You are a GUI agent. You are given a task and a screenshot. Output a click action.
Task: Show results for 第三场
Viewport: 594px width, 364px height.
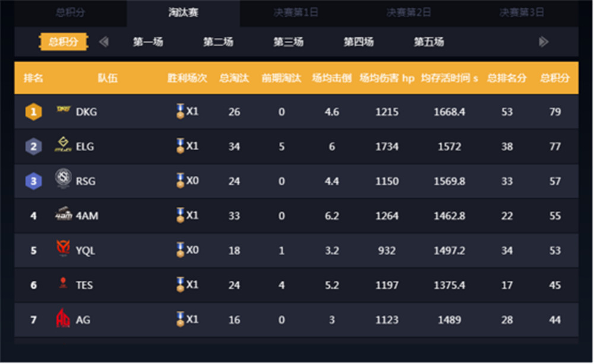click(288, 42)
